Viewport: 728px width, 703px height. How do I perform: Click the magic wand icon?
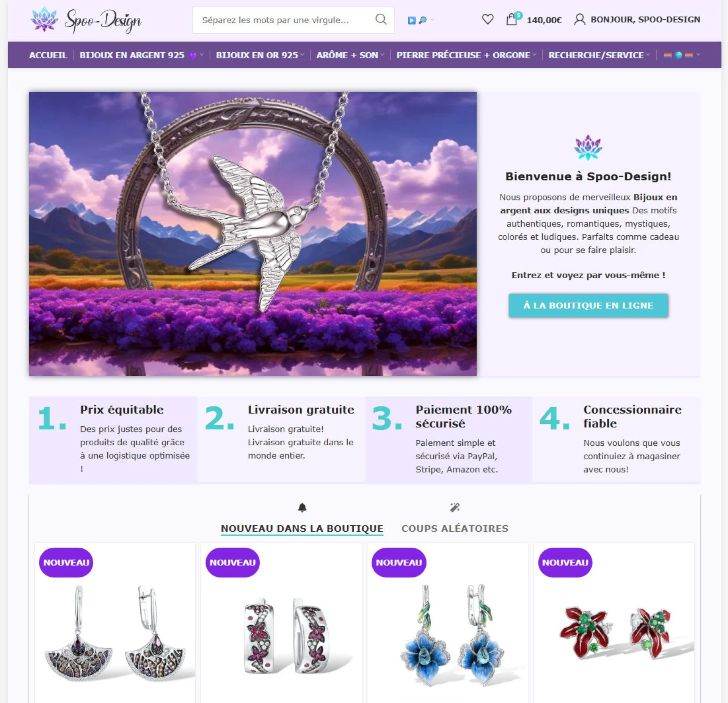point(455,507)
